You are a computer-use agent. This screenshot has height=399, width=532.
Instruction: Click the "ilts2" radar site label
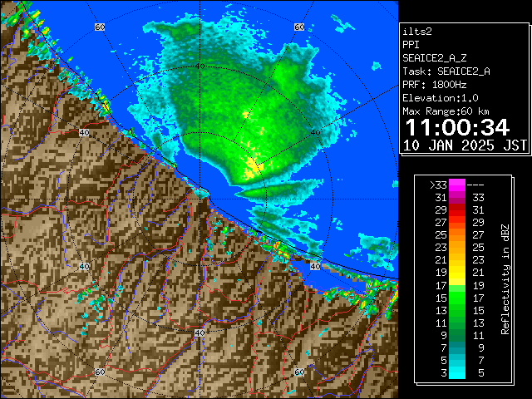click(x=417, y=32)
